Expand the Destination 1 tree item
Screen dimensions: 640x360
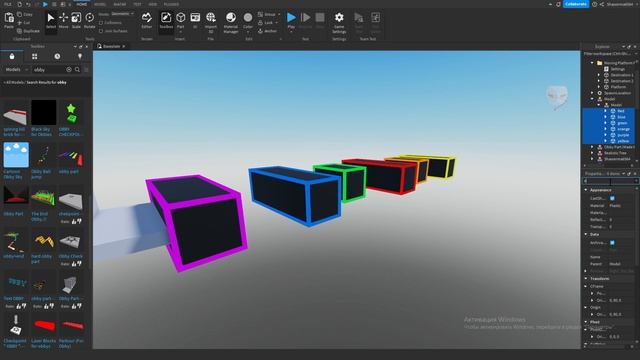(x=599, y=75)
